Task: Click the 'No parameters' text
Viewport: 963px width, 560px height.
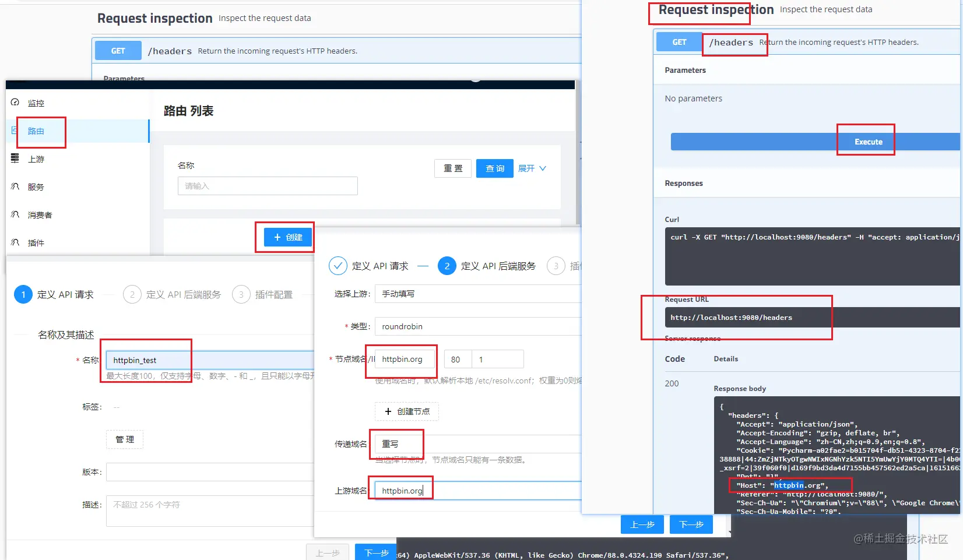Action: tap(694, 98)
